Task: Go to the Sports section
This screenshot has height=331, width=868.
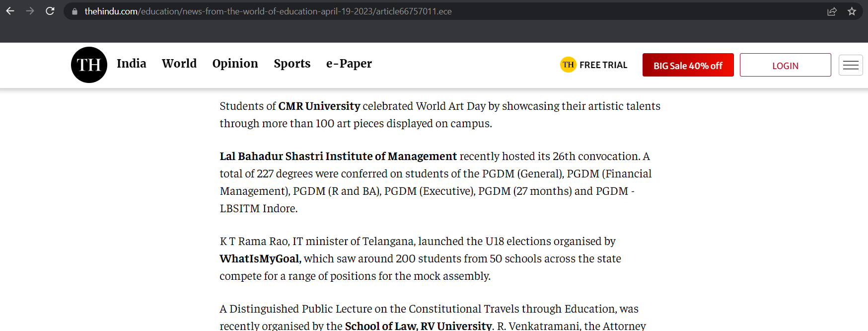Action: tap(292, 64)
